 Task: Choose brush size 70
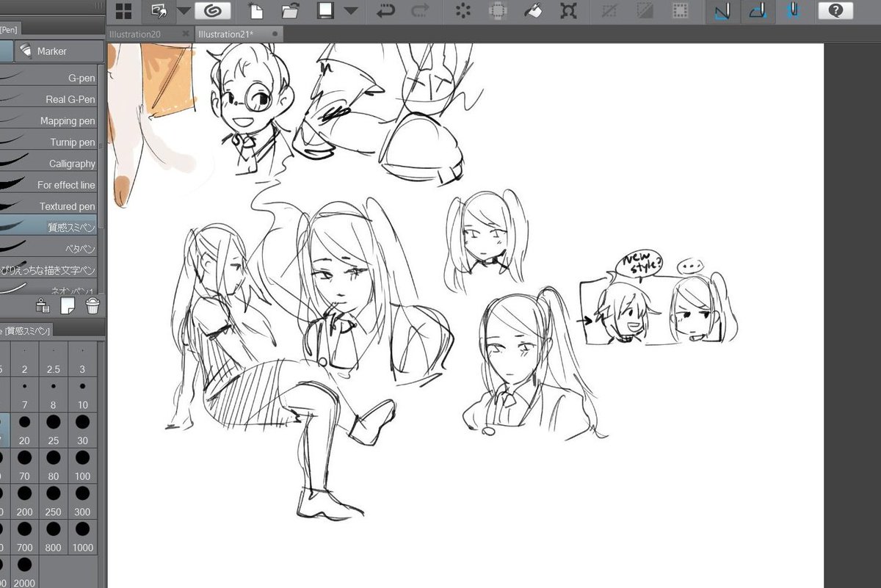pyautogui.click(x=24, y=465)
